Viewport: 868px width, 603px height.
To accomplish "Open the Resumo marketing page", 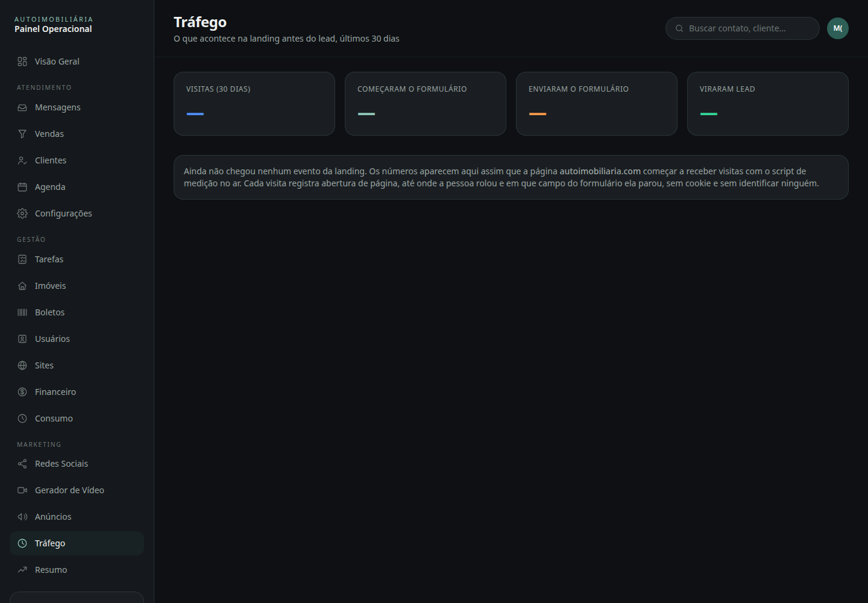I will pyautogui.click(x=77, y=570).
